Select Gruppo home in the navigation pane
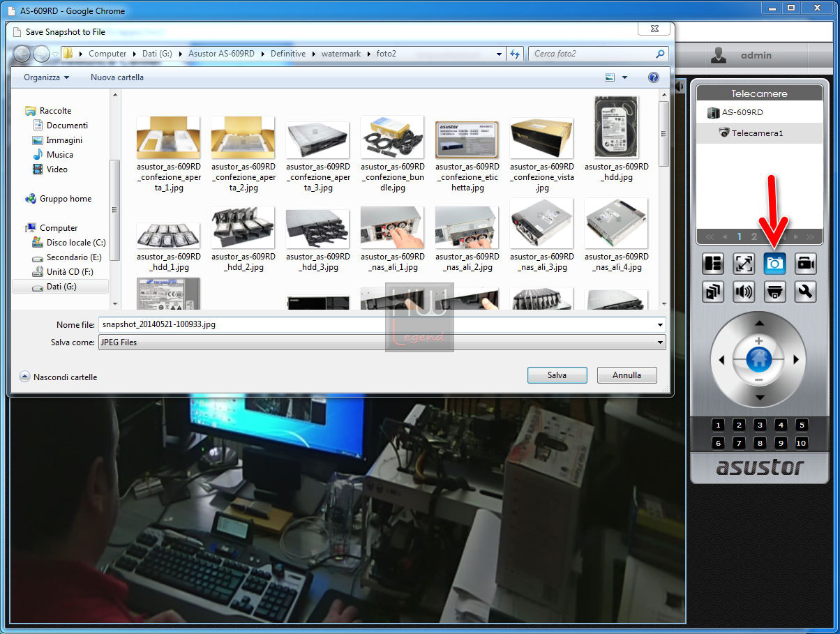 click(x=65, y=199)
